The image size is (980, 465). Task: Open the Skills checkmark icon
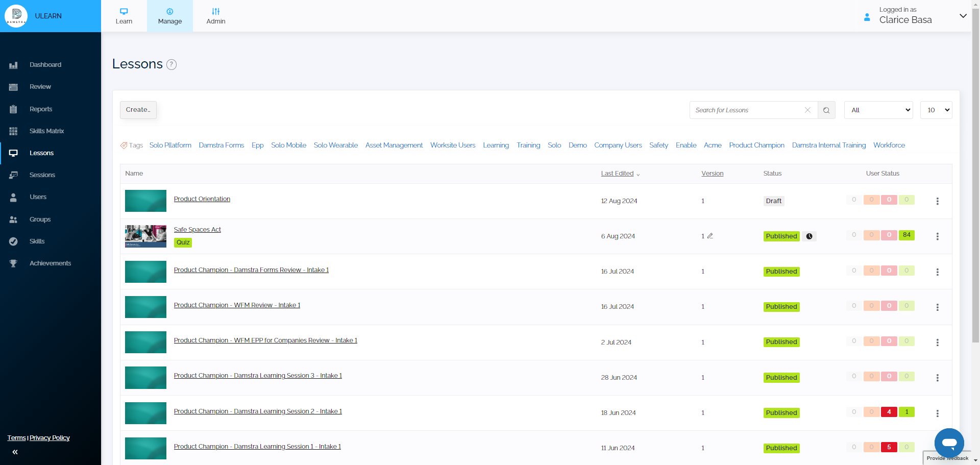click(13, 241)
